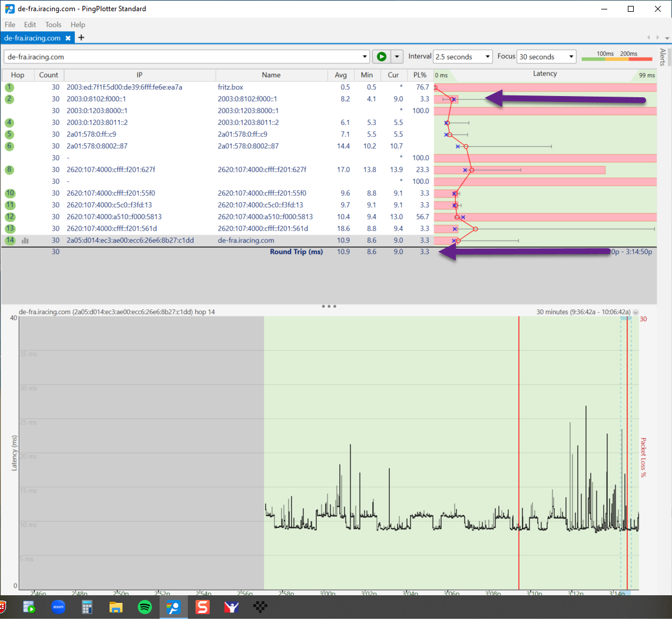The height and width of the screenshot is (620, 672).
Task: Select hop 13 green circle icon
Action: [x=10, y=229]
